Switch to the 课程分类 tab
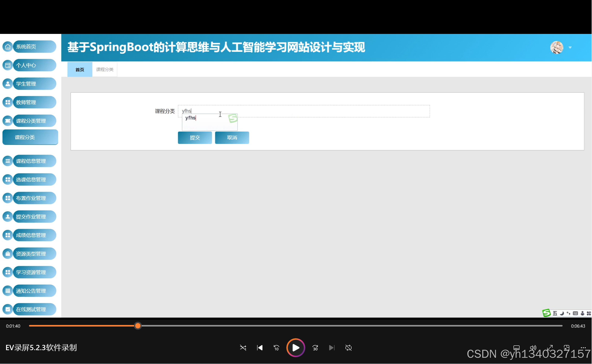This screenshot has height=364, width=592. (x=105, y=70)
